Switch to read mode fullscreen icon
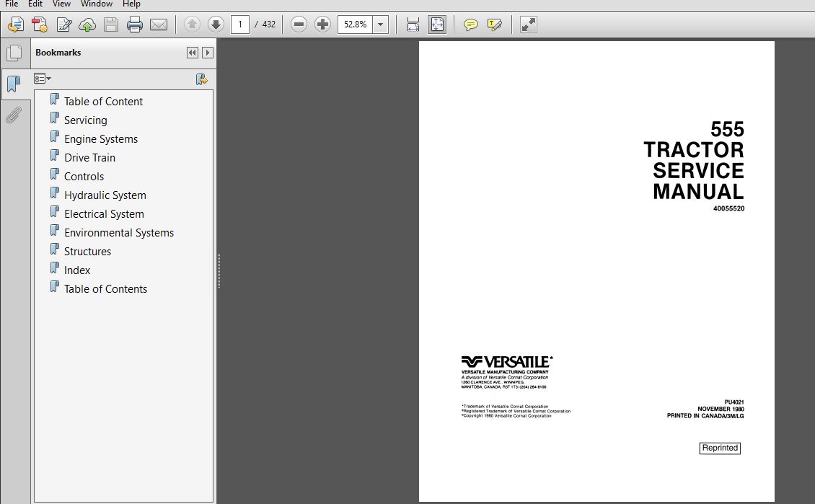815x504 pixels. click(x=528, y=25)
